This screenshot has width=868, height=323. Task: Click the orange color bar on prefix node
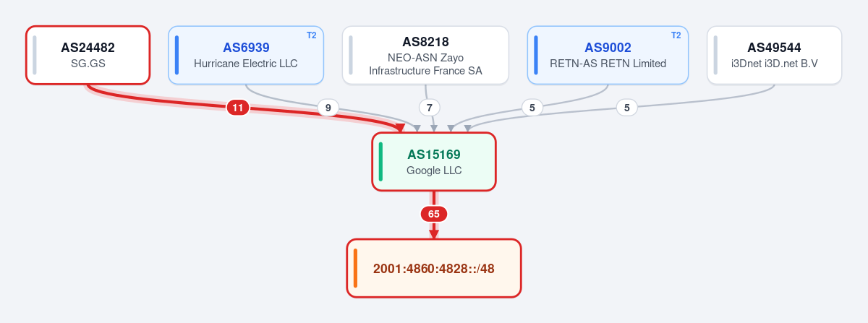(x=356, y=268)
